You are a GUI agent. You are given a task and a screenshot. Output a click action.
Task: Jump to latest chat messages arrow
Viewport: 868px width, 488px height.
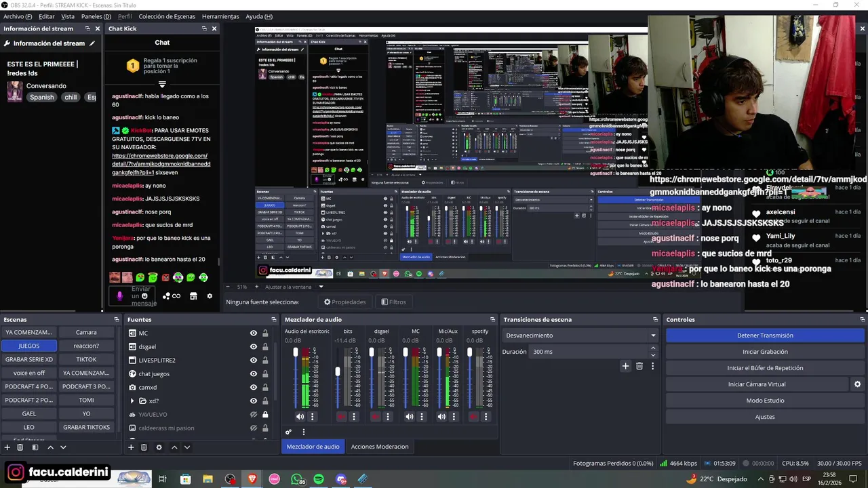coord(162,85)
